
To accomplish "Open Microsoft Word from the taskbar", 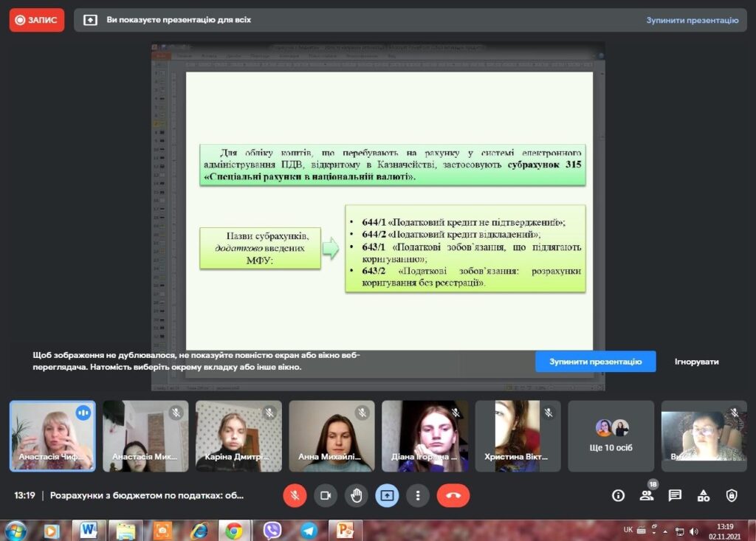I will (89, 531).
